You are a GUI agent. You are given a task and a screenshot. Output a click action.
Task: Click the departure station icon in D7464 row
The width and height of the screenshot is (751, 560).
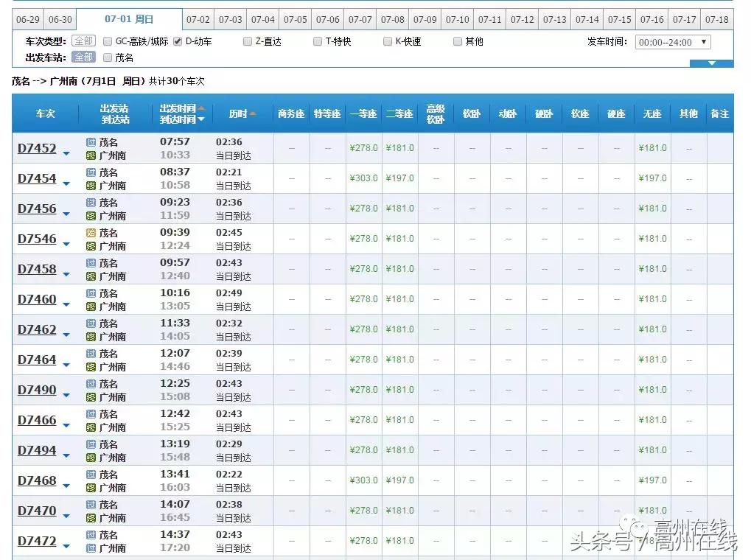91,354
